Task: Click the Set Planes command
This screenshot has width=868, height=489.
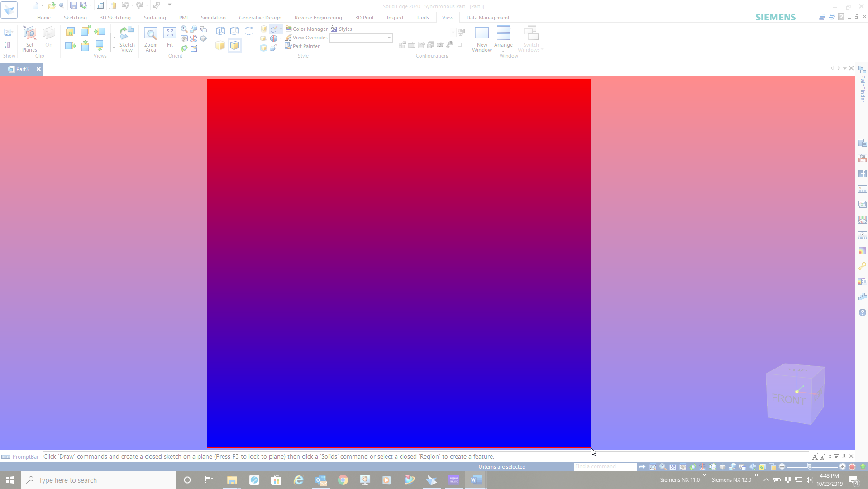Action: [x=29, y=40]
